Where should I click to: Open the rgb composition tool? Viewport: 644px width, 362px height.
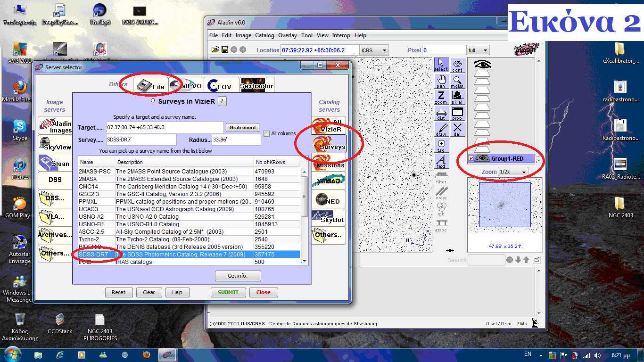point(441,209)
